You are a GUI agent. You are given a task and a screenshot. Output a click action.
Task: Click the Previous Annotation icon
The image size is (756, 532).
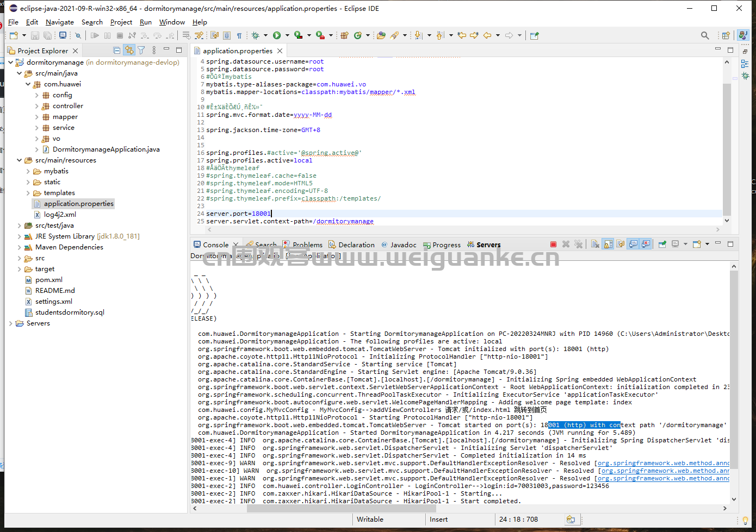(x=440, y=35)
